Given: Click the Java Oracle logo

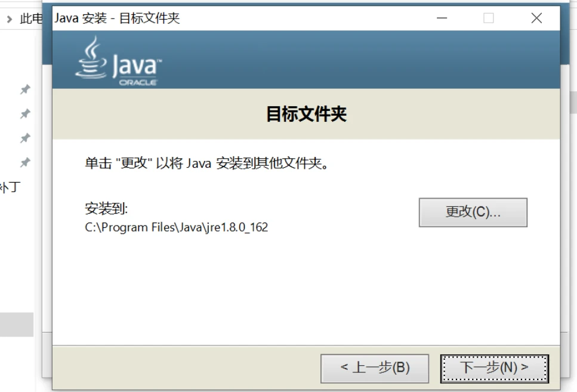Looking at the screenshot, I should click(119, 61).
